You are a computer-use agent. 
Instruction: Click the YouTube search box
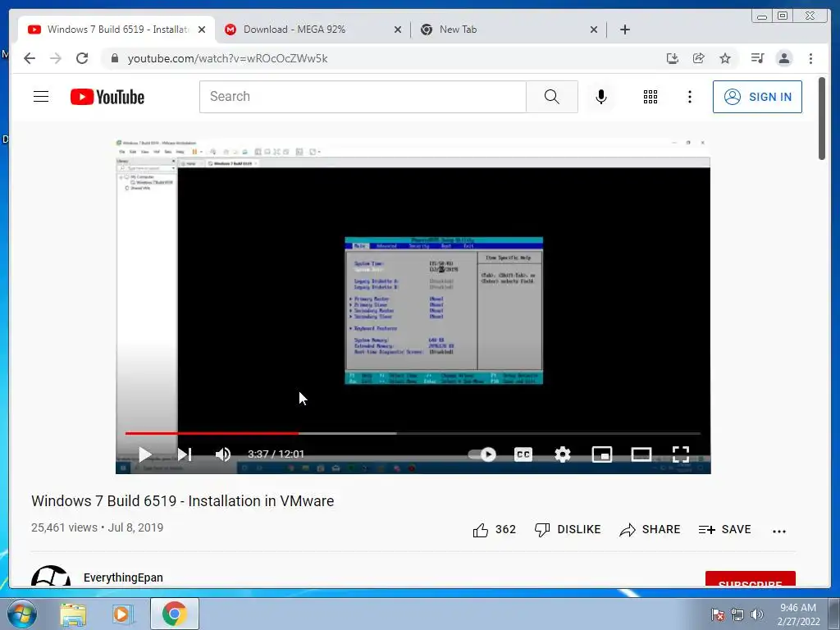pyautogui.click(x=363, y=97)
